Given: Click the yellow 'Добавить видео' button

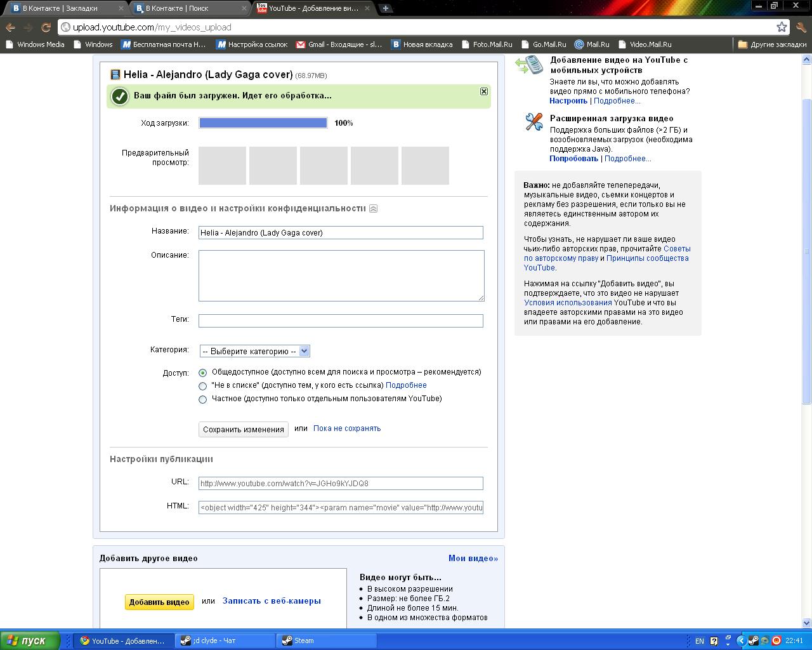Looking at the screenshot, I should (x=159, y=602).
